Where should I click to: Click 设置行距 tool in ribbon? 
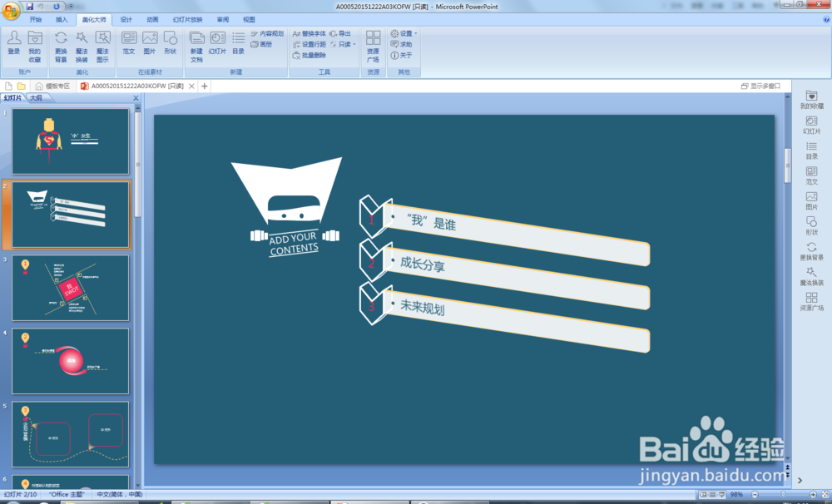tap(310, 45)
